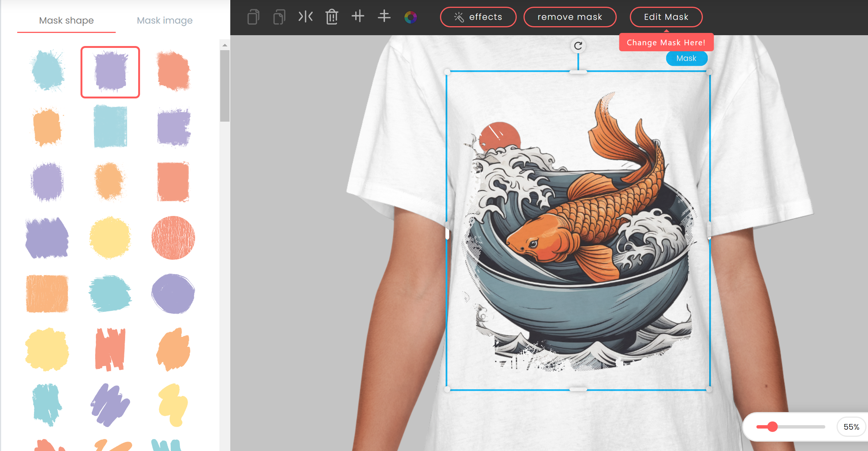
Task: Click the paste/duplicate icon in the toolbar
Action: (279, 17)
